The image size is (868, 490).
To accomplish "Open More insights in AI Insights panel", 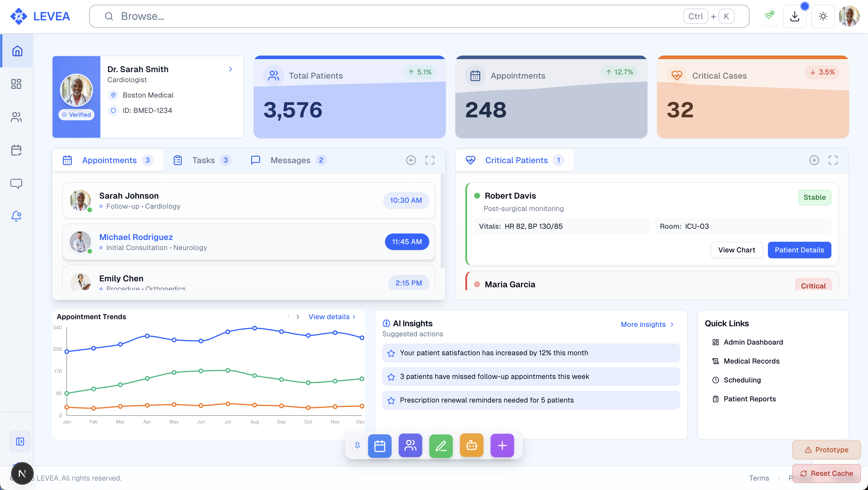I will (x=643, y=324).
